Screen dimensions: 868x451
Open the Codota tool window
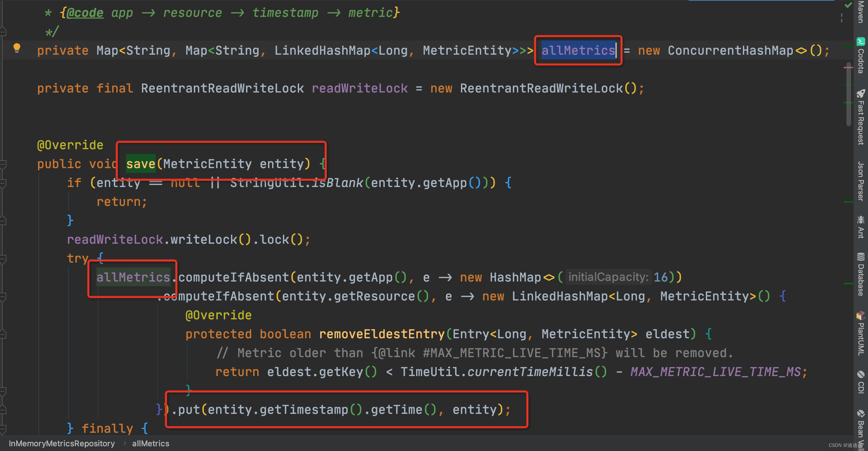click(861, 56)
